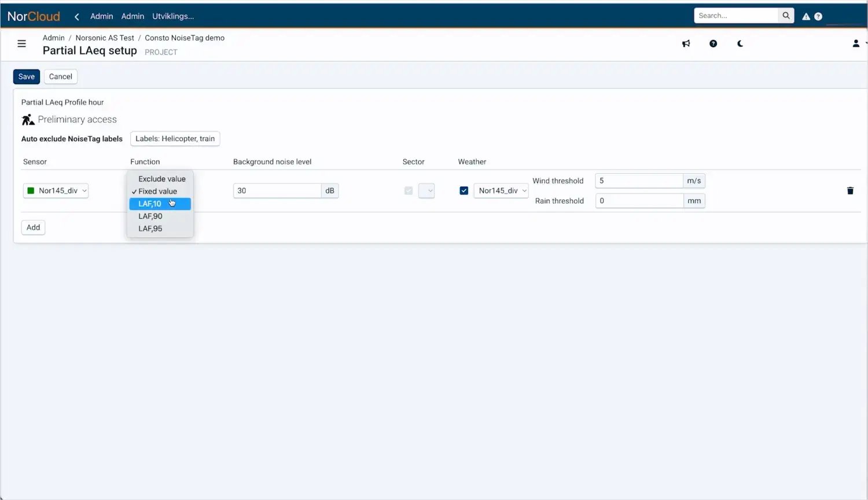Open the Sector dropdown

point(426,190)
